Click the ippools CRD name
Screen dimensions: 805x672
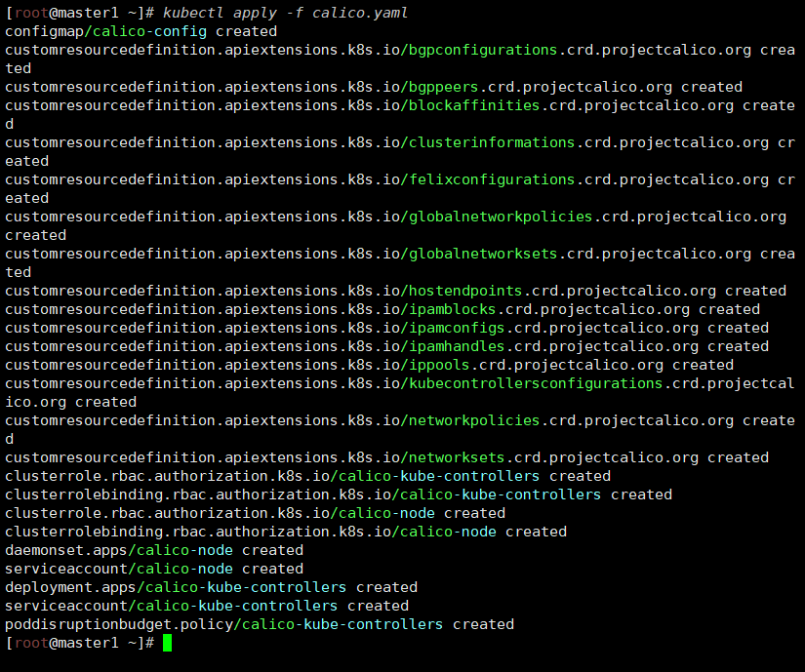pos(439,365)
